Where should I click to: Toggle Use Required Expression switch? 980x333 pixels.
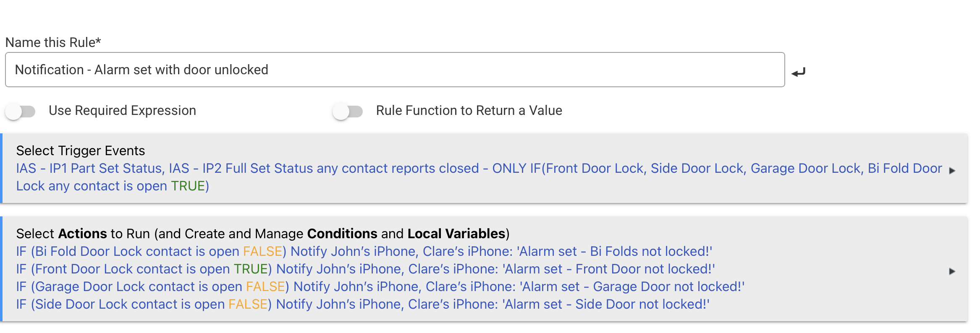[20, 111]
